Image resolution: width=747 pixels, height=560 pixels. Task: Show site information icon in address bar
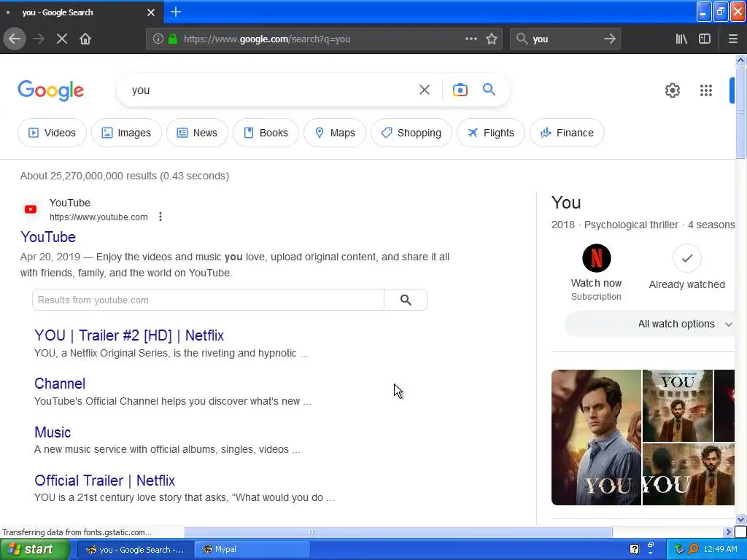coord(158,39)
